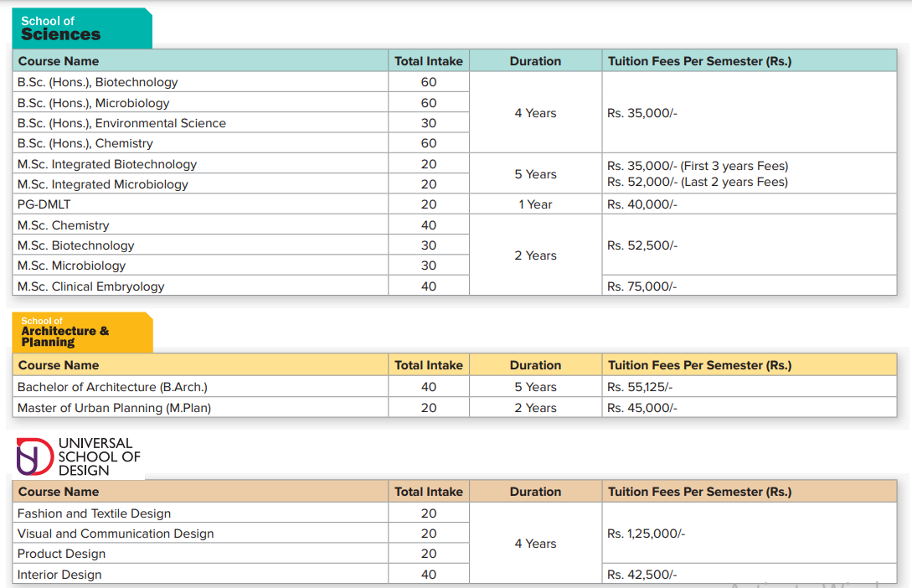The width and height of the screenshot is (912, 588).
Task: Select the Rs. 40,000/- PG-DMLT fee
Action: click(642, 204)
